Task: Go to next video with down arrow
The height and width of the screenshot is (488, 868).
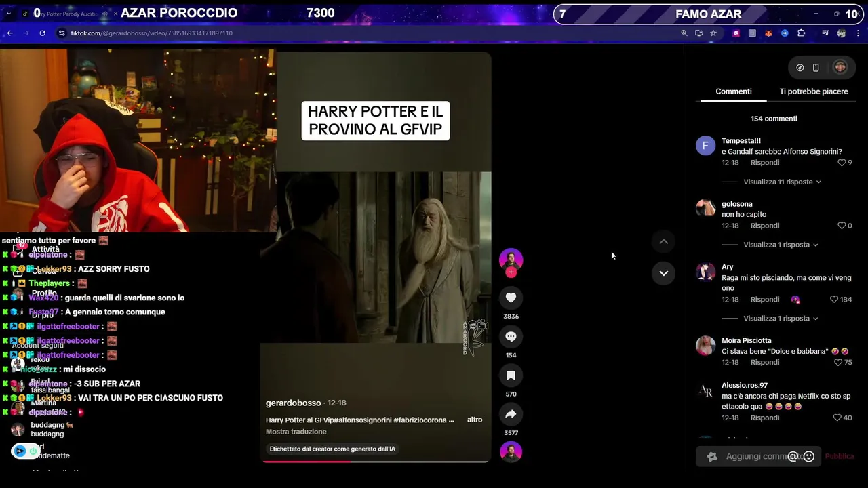Action: tap(664, 273)
